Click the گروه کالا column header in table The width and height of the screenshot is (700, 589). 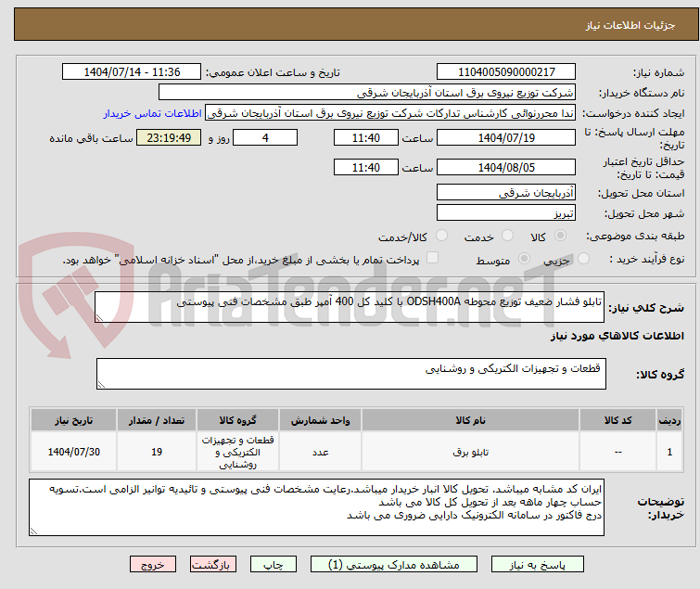tap(238, 420)
